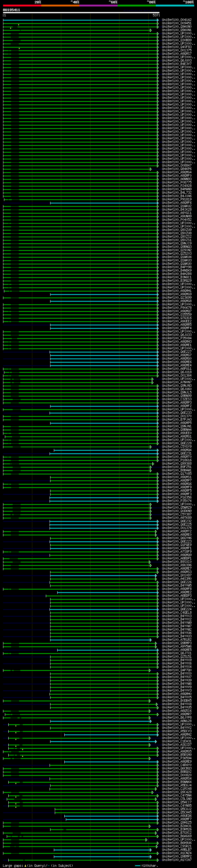Select hit UniRef100_Q6E233

point(177,412)
